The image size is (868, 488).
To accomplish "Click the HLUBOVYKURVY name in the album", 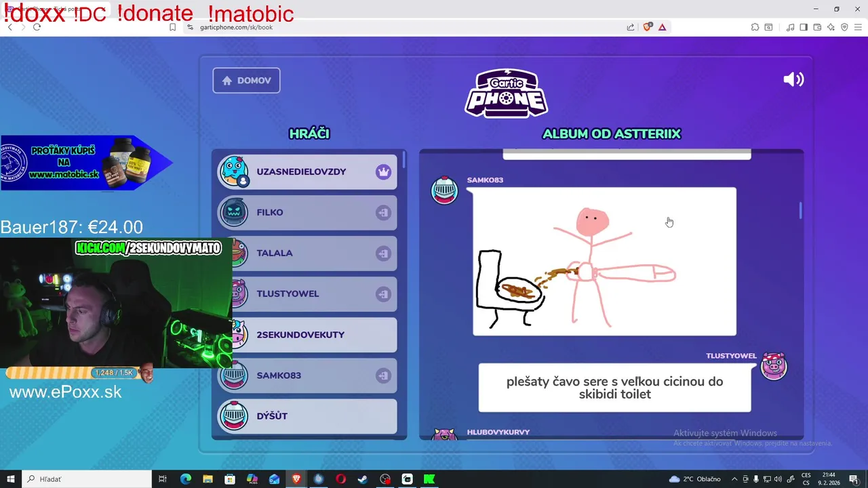I will tap(498, 432).
